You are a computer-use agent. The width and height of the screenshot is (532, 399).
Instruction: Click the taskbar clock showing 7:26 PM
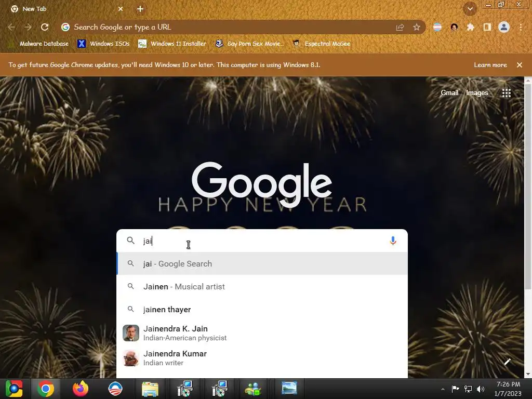508,389
